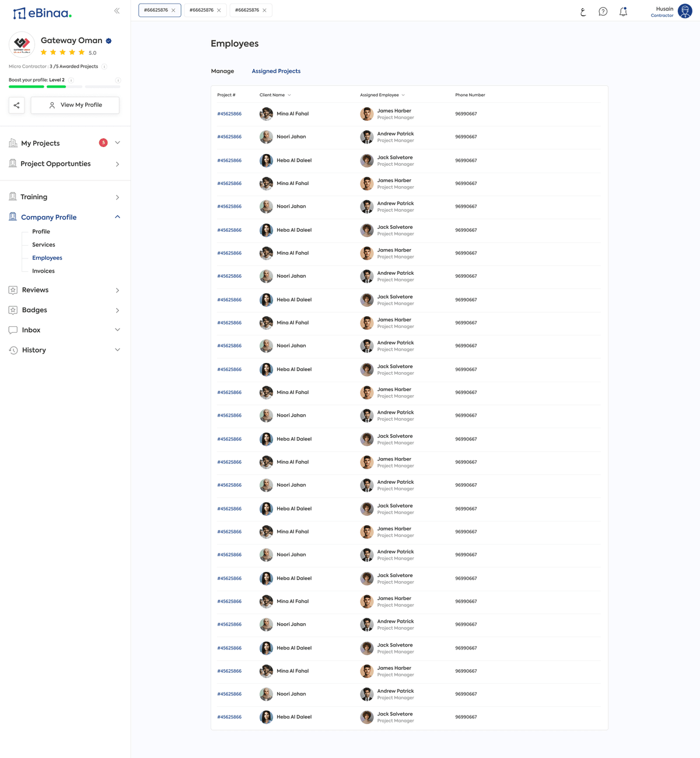700x758 pixels.
Task: Expand the History chevron
Action: coord(117,350)
